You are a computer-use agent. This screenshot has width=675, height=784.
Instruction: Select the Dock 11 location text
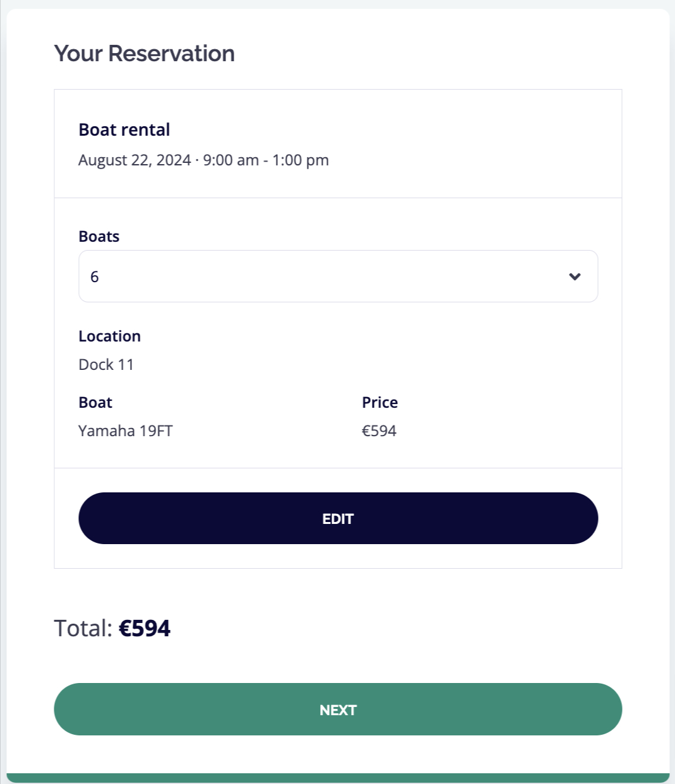point(106,364)
